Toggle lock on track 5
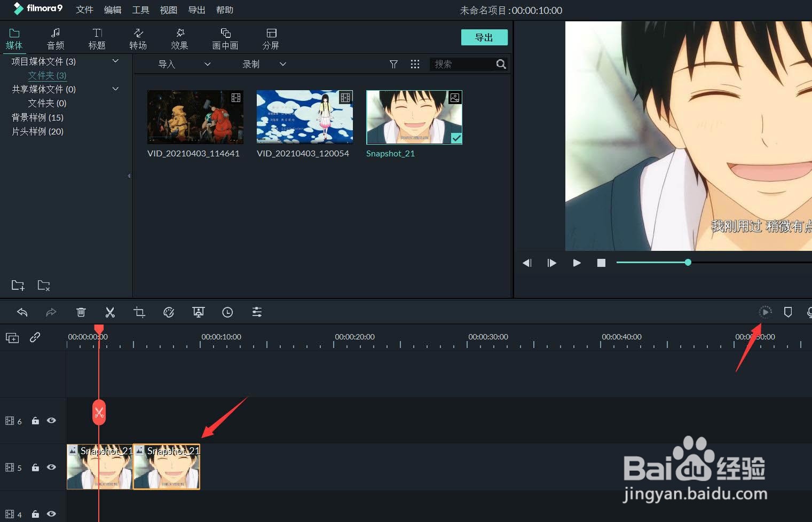 pos(35,468)
